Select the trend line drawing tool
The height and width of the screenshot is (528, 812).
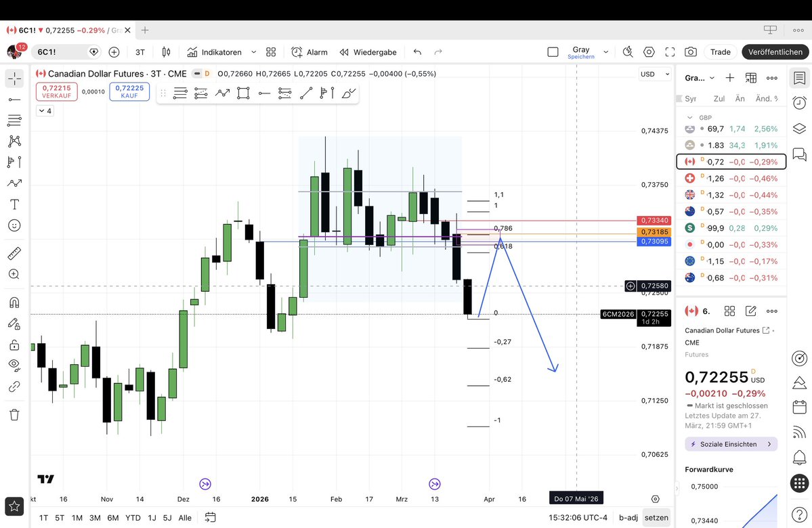14,100
